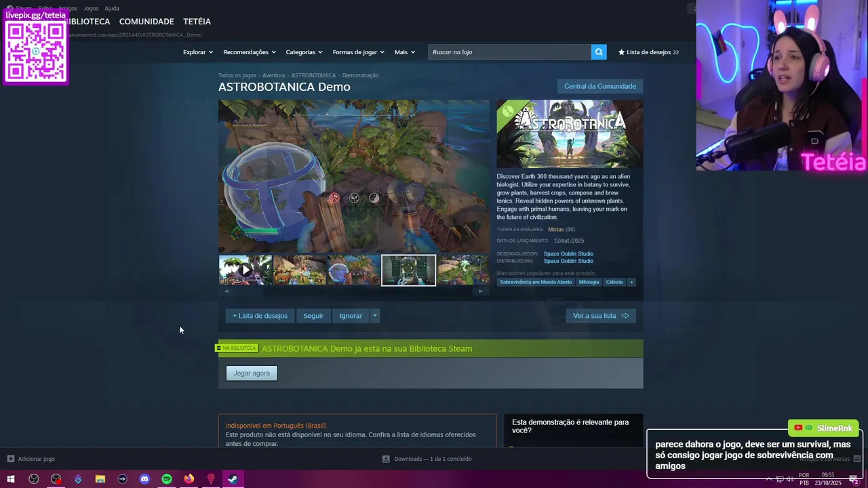This screenshot has width=868, height=488.
Task: Select the second screenshot thumbnail
Action: coord(300,270)
